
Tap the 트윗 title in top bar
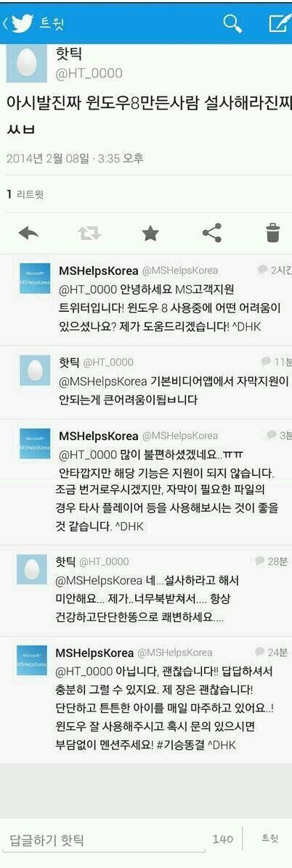click(52, 24)
